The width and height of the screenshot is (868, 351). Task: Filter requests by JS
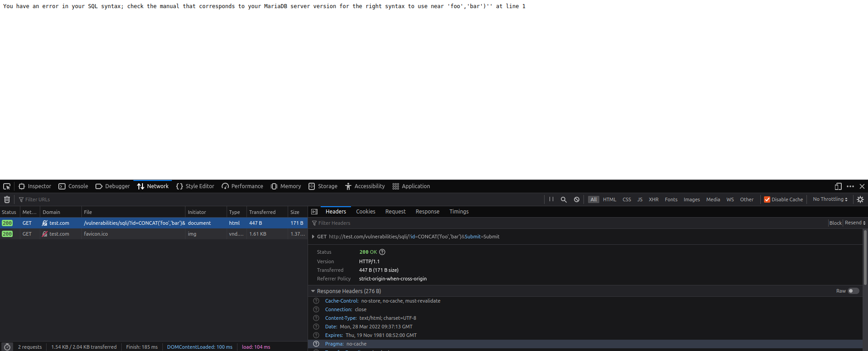click(640, 199)
